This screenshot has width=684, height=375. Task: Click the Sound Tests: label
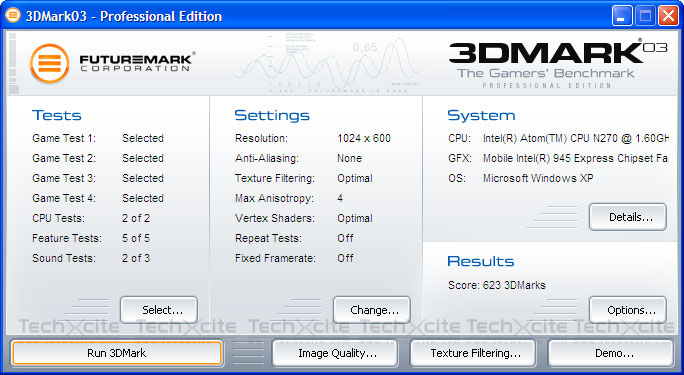[x=64, y=258]
